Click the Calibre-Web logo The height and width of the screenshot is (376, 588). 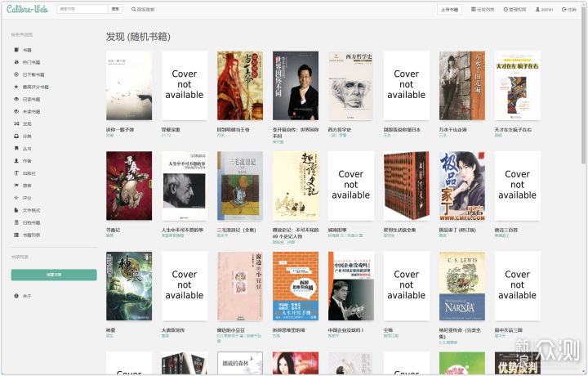pos(27,9)
